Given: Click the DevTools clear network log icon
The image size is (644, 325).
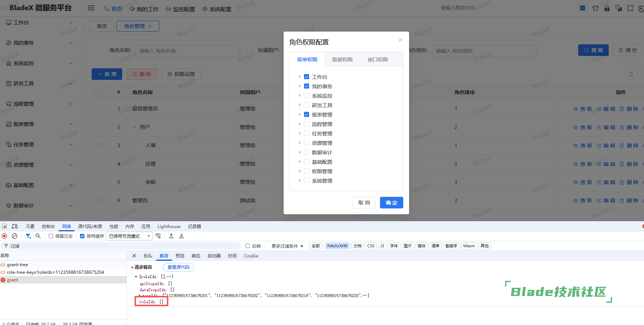Looking at the screenshot, I should point(15,236).
